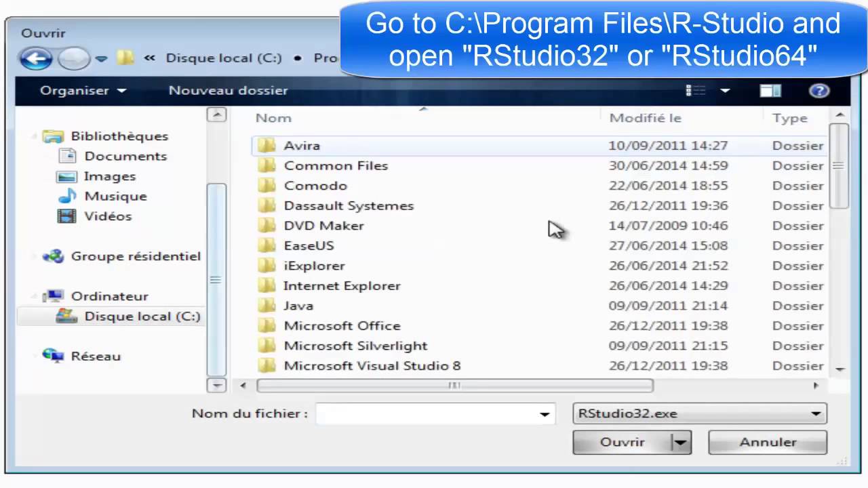Viewport: 868px width, 488px height.
Task: Click the Musique note icon
Action: (x=67, y=196)
